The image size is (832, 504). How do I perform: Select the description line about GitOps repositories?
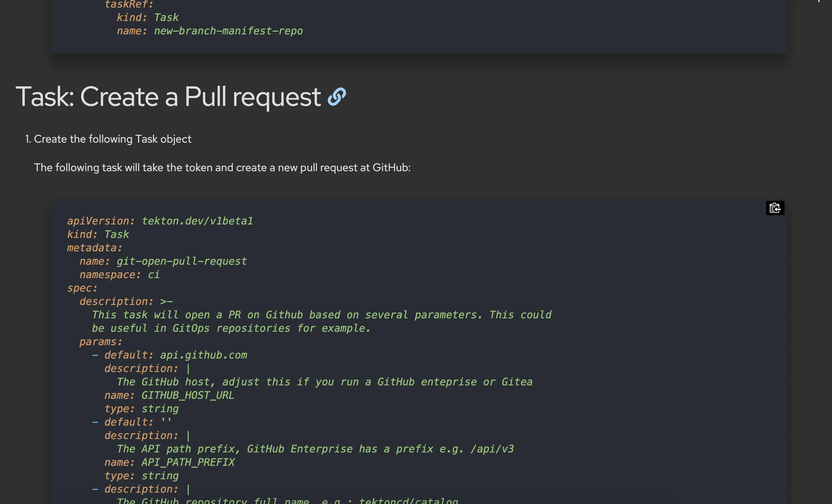[231, 328]
